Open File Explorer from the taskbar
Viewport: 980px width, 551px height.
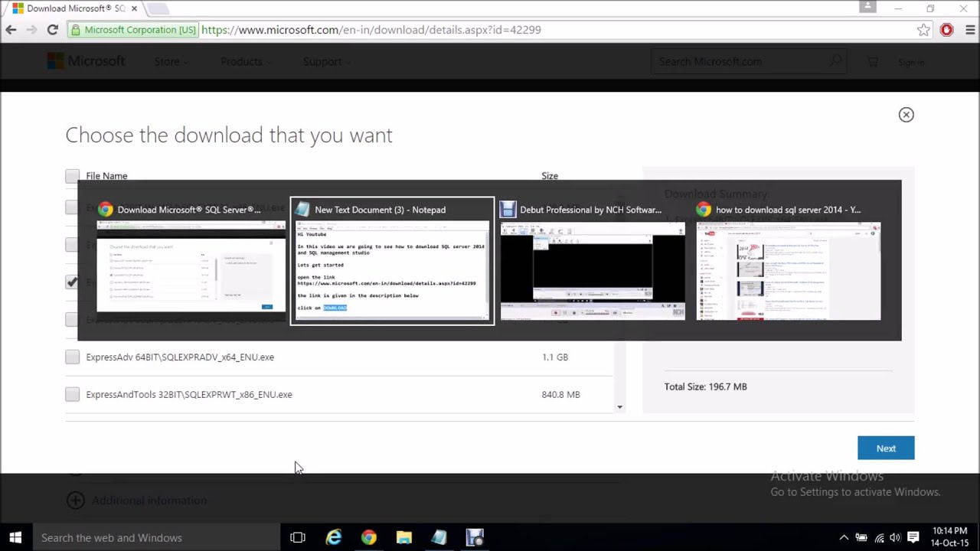(x=404, y=537)
